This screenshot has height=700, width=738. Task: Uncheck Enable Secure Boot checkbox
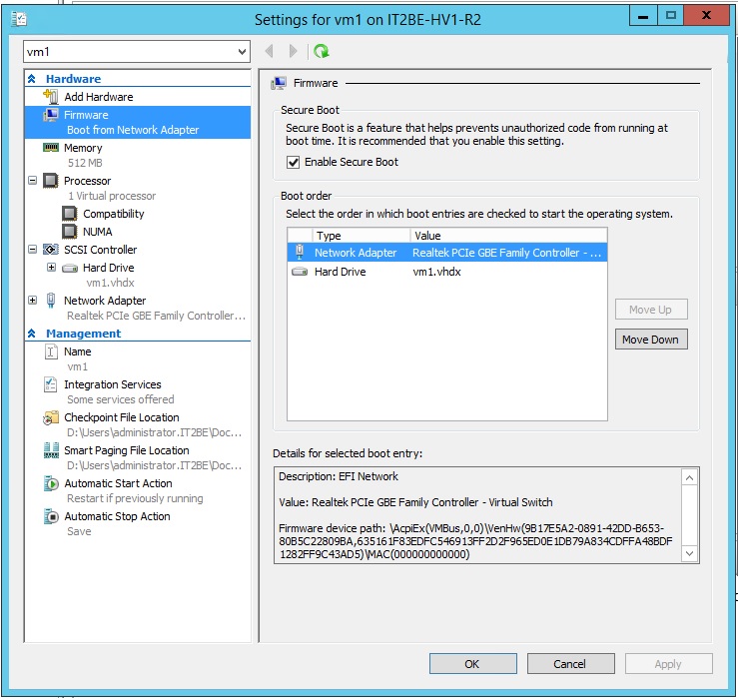click(x=293, y=163)
